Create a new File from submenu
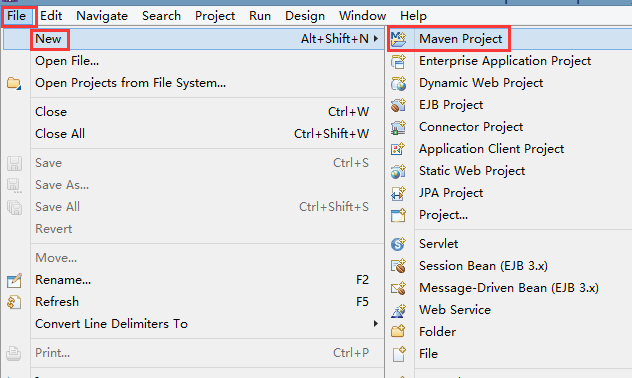Viewport: 632px width, 378px height. click(x=428, y=354)
